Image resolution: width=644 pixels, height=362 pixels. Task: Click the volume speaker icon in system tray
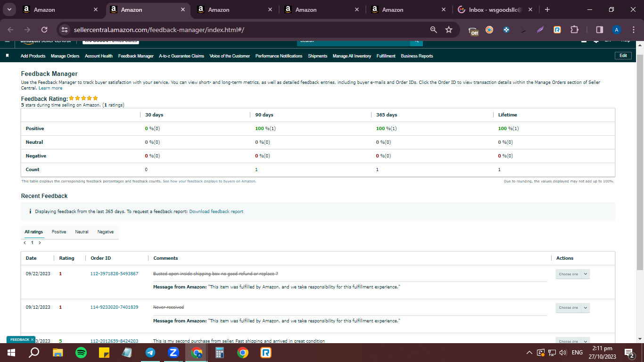click(562, 353)
